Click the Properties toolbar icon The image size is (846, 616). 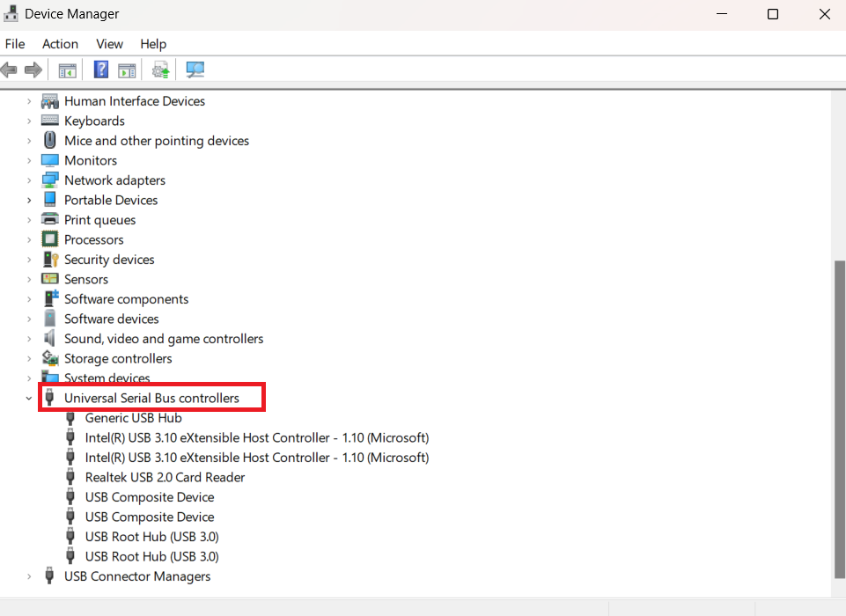click(x=128, y=69)
